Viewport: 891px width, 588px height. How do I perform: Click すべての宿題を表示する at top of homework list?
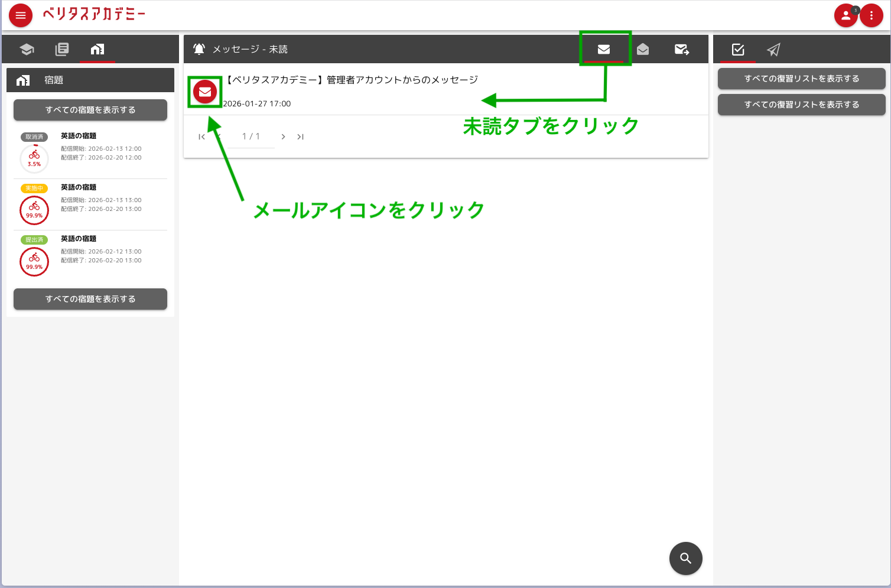coord(90,109)
